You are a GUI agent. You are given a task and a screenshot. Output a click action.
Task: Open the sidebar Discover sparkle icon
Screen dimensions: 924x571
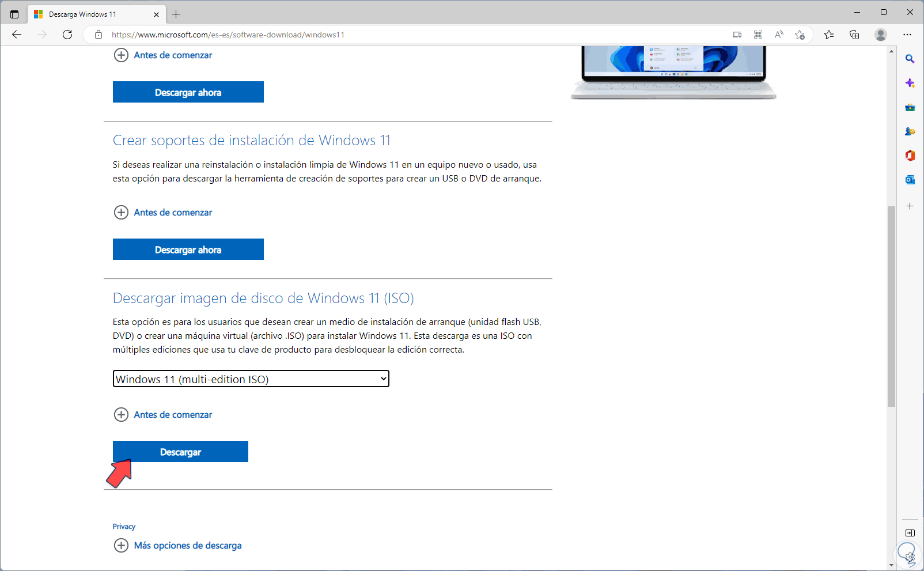click(x=910, y=83)
